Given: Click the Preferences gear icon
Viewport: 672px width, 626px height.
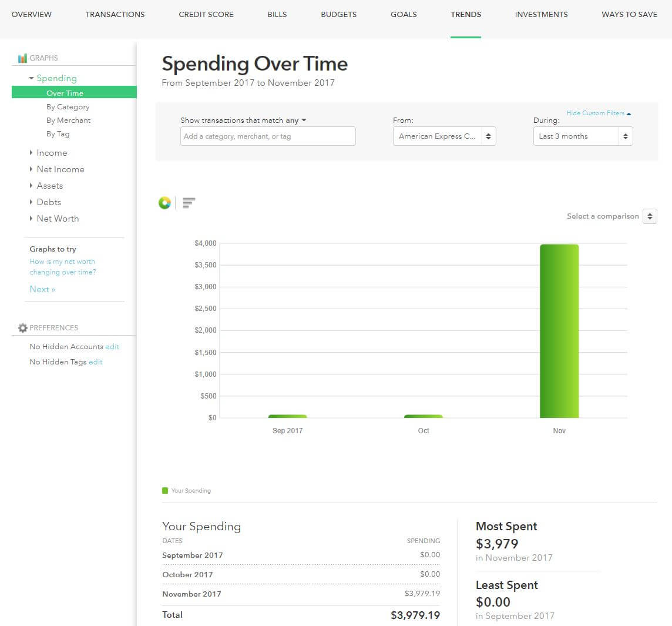Looking at the screenshot, I should (x=23, y=328).
